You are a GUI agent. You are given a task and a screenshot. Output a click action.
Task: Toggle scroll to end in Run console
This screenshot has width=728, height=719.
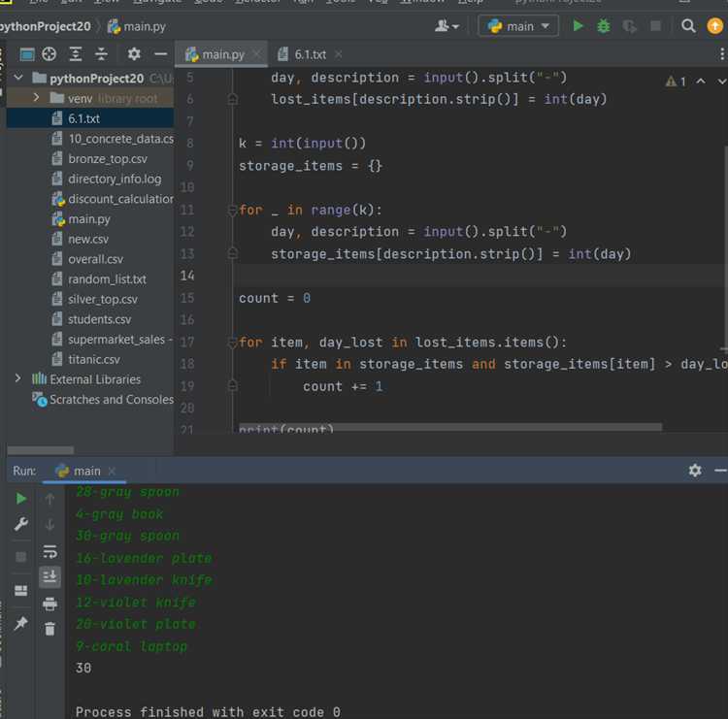click(50, 576)
